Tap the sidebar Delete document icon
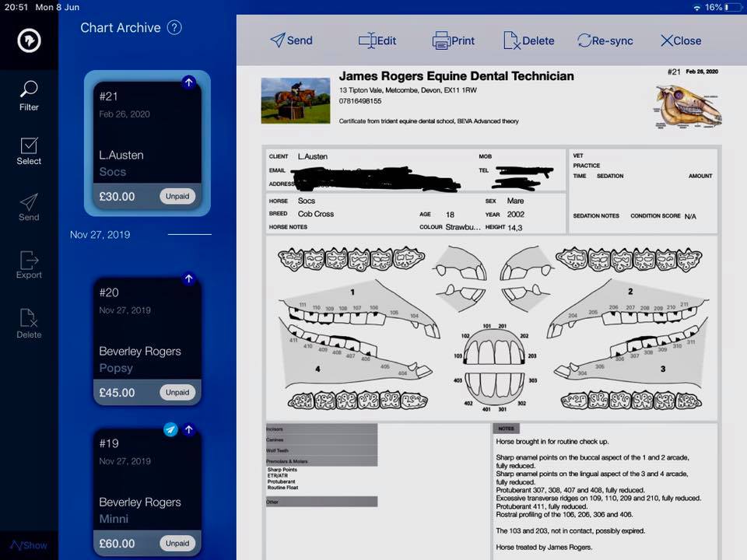The height and width of the screenshot is (560, 747). tap(29, 324)
